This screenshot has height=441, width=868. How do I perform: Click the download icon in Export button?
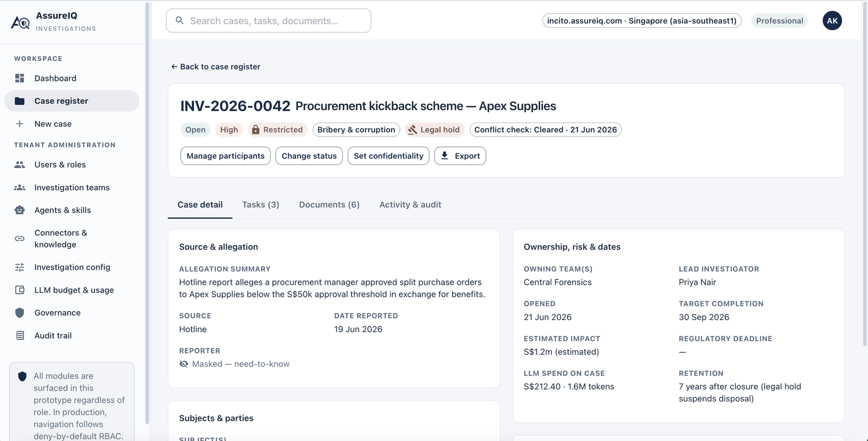pyautogui.click(x=444, y=156)
